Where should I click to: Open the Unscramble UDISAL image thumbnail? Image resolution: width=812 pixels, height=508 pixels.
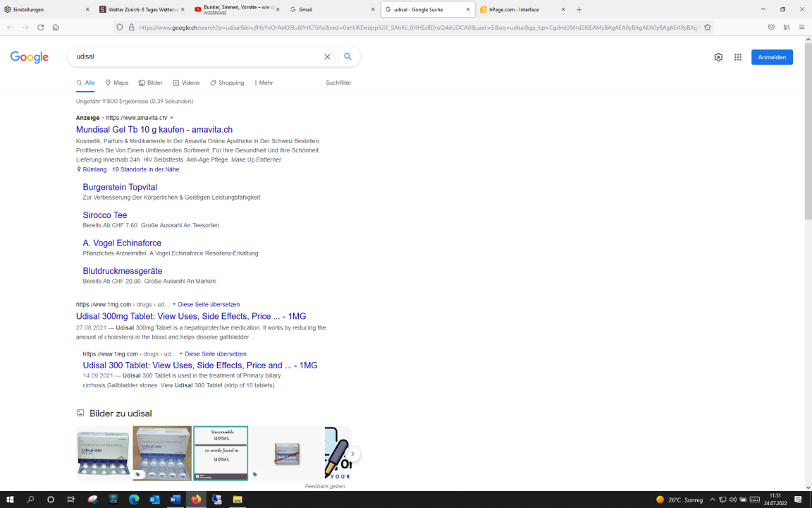click(221, 454)
